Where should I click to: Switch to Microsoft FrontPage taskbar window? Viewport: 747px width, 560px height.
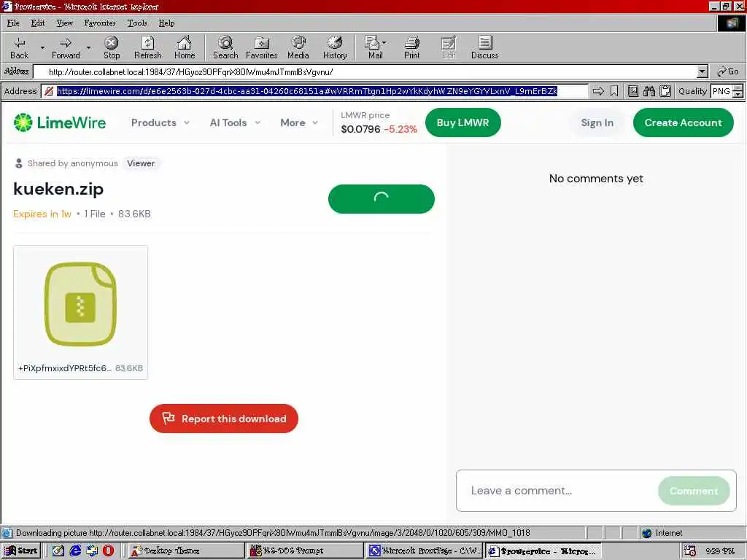[x=424, y=551]
